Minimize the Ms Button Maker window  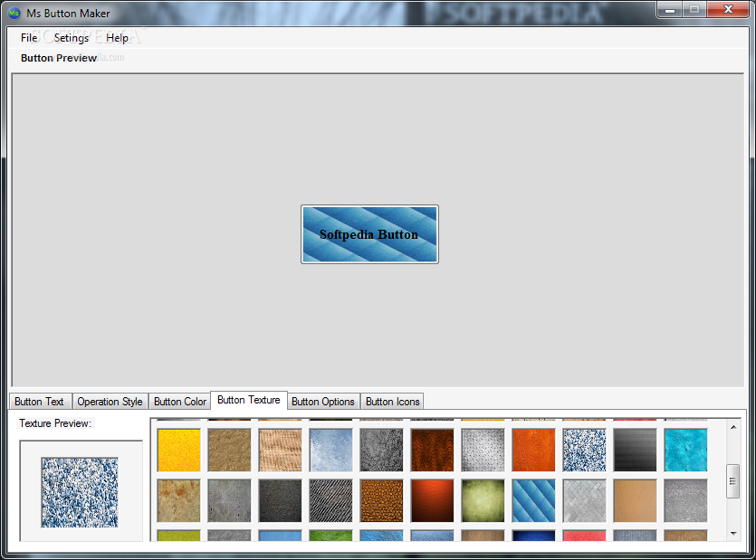point(670,9)
